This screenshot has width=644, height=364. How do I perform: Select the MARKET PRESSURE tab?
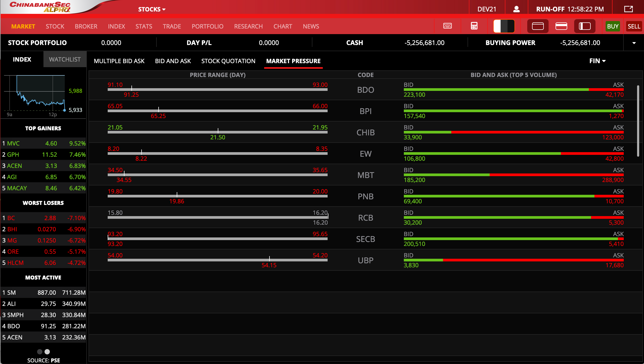pos(293,61)
